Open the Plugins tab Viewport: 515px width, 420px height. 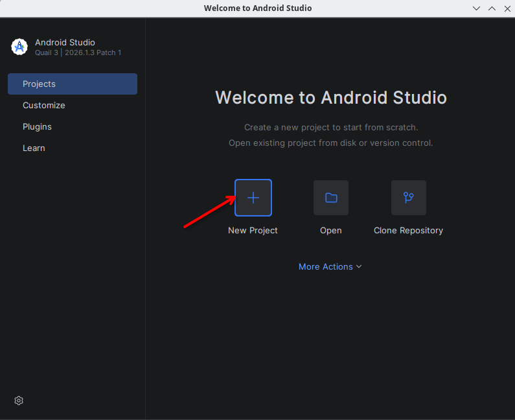click(73, 126)
